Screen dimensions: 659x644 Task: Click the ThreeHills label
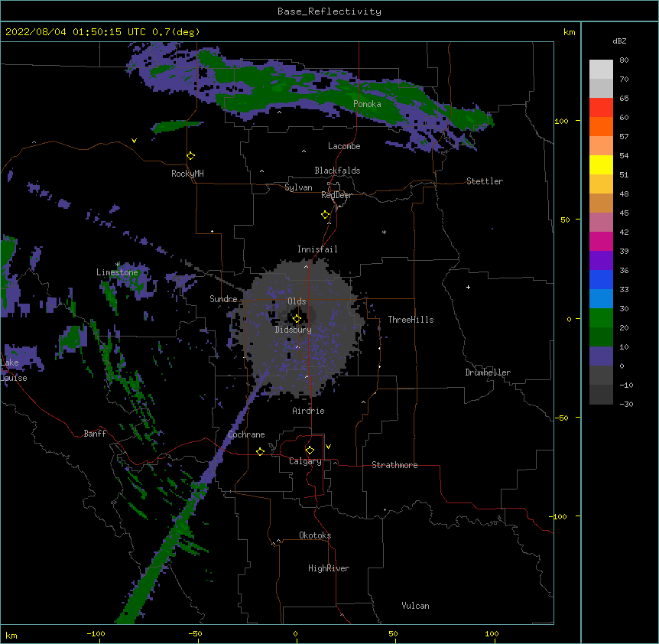click(411, 320)
